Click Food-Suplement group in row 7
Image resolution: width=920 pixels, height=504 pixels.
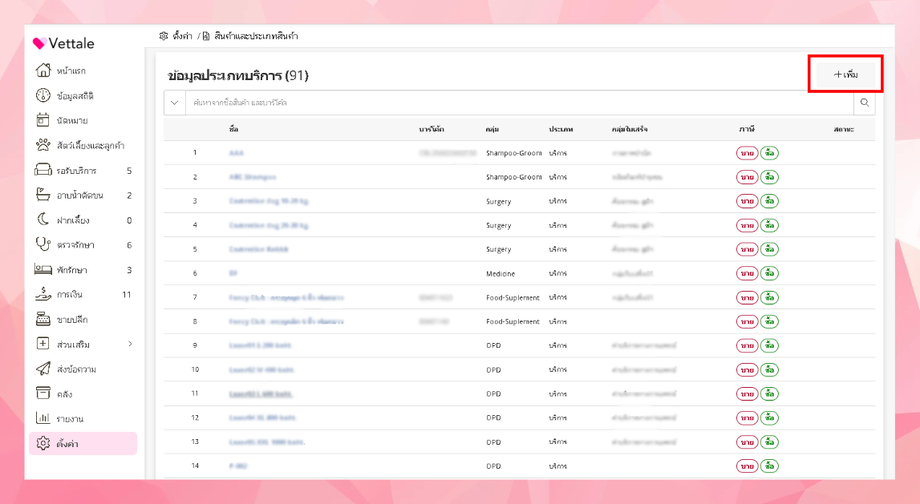513,297
